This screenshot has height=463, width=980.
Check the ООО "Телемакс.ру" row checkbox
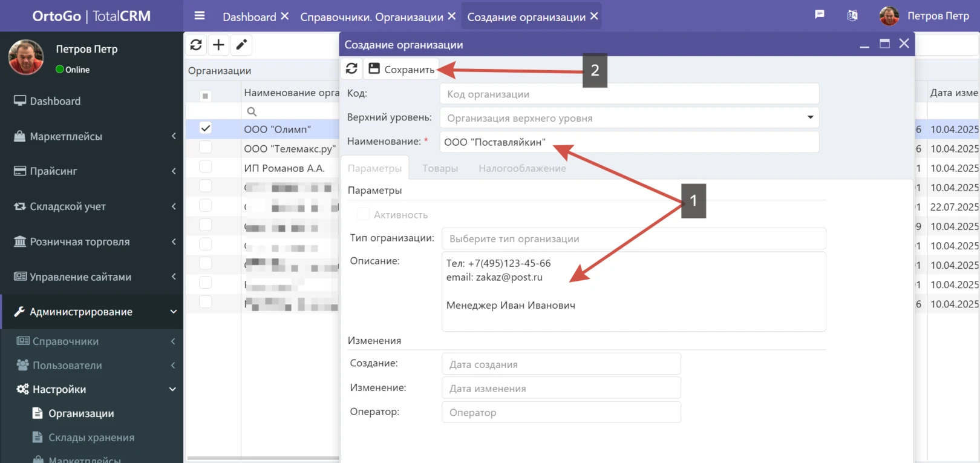206,148
